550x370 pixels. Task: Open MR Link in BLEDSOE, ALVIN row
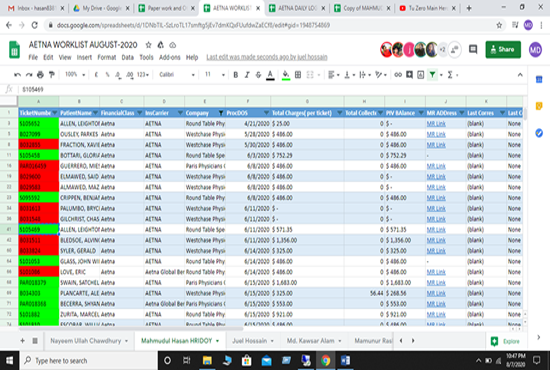click(436, 240)
